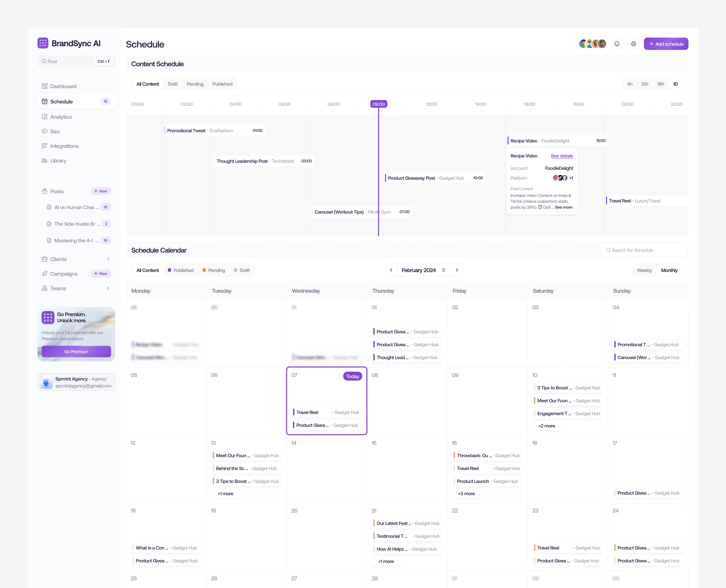Switch to the Pending tab in Content Schedule
The width and height of the screenshot is (726, 588).
[x=195, y=84]
